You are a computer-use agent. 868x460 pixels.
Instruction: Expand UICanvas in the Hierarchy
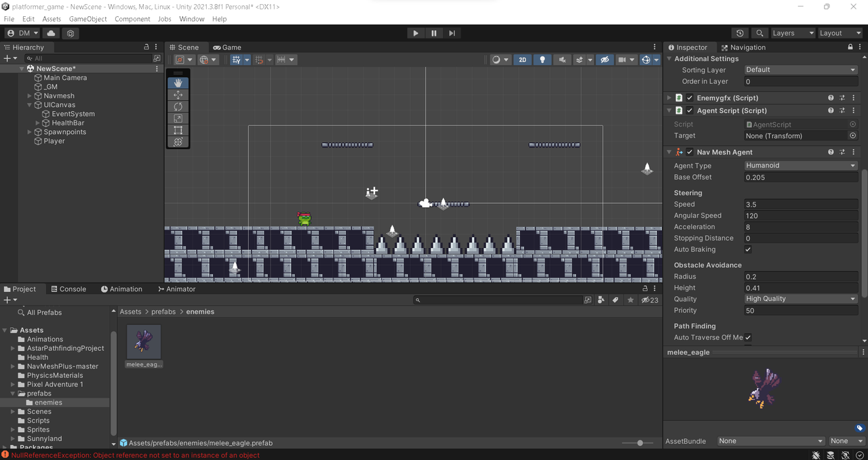(30, 105)
